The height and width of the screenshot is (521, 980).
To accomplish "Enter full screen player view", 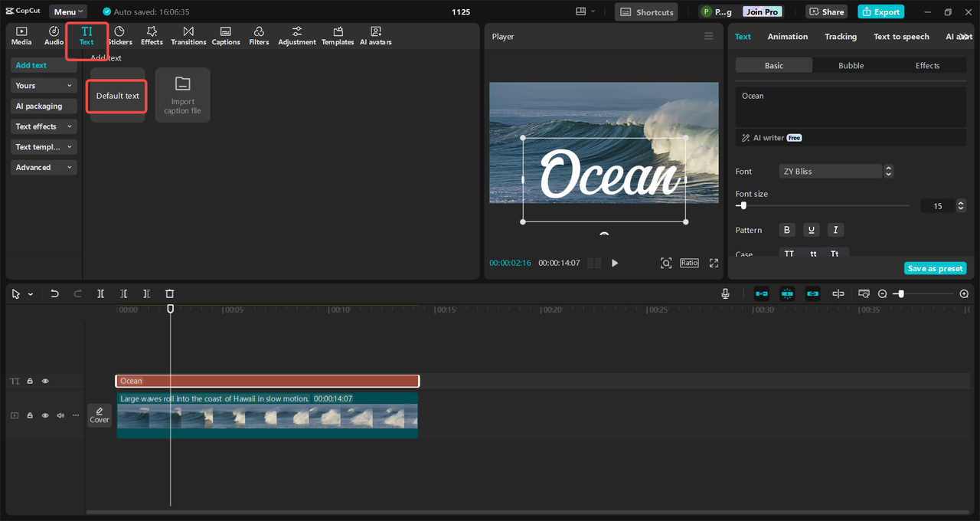I will tap(714, 263).
